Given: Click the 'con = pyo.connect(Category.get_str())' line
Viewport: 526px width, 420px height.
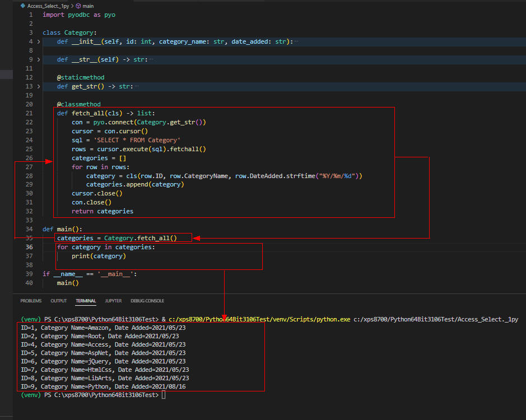Looking at the screenshot, I should click(x=138, y=122).
